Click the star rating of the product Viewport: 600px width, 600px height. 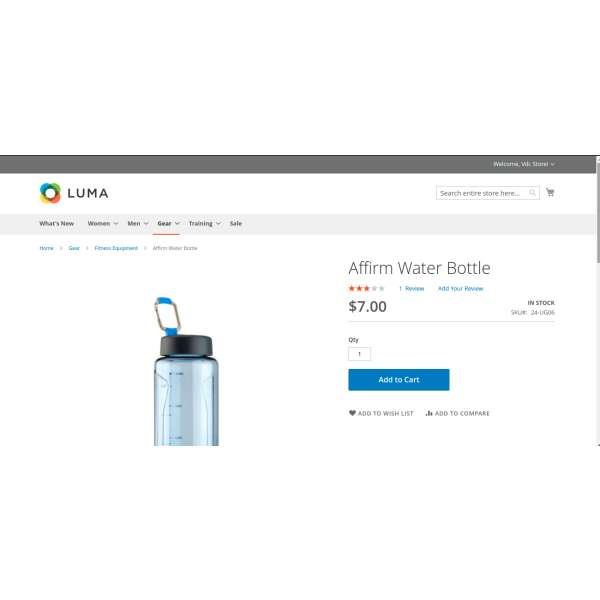pyautogui.click(x=366, y=288)
